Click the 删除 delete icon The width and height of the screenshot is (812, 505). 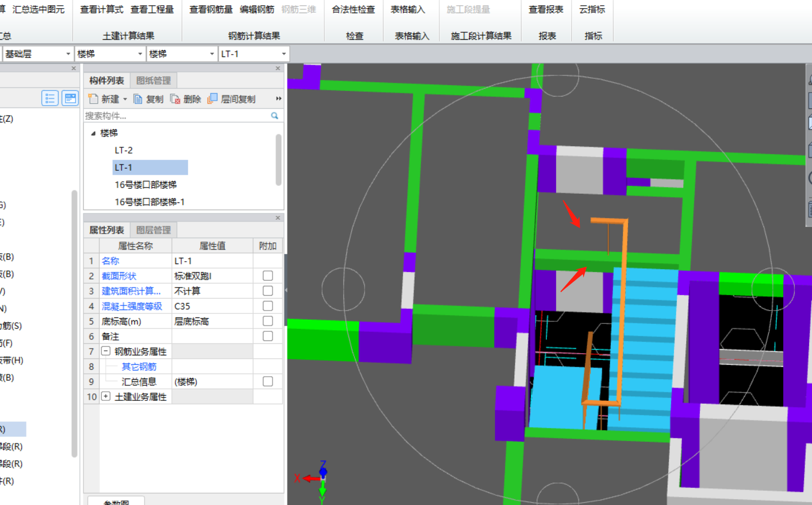point(175,99)
